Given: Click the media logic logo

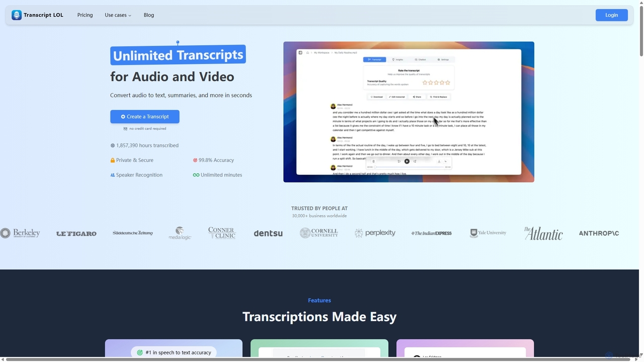Looking at the screenshot, I should point(180,233).
